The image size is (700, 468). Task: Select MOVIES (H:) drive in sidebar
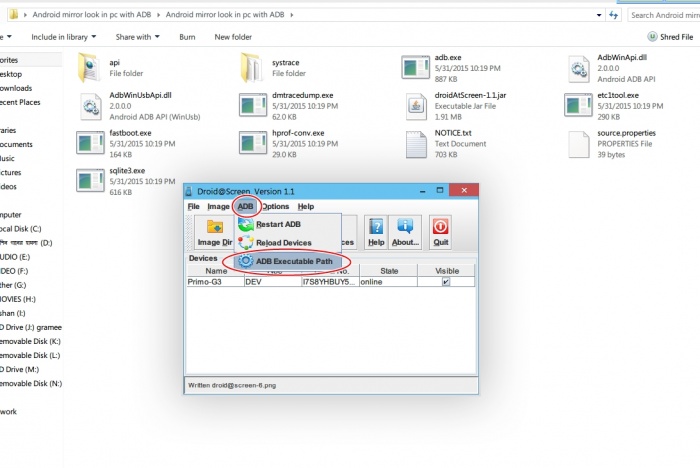pyautogui.click(x=18, y=299)
